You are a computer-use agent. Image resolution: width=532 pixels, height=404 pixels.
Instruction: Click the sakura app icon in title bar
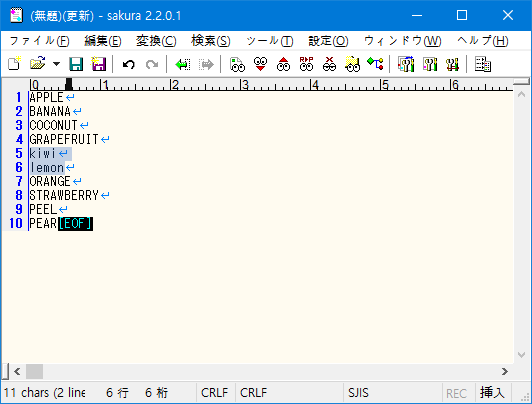16,15
